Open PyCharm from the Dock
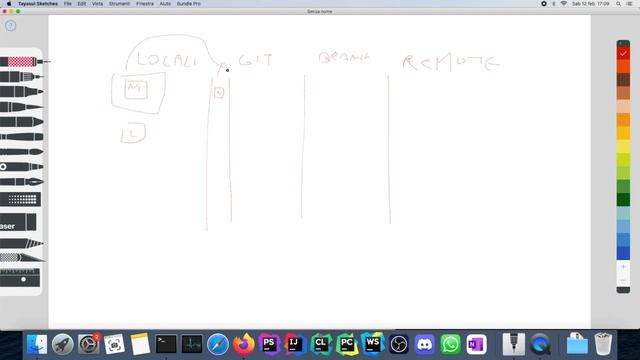The width and height of the screenshot is (640, 360). [347, 344]
